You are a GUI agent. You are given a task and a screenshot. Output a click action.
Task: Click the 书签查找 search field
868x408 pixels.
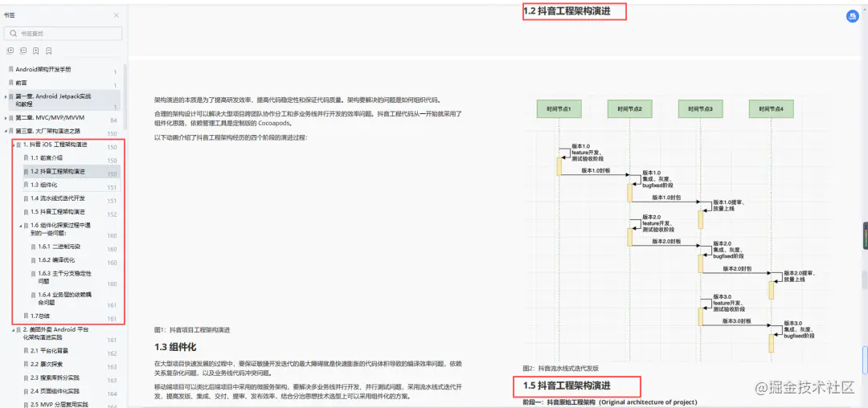[63, 33]
